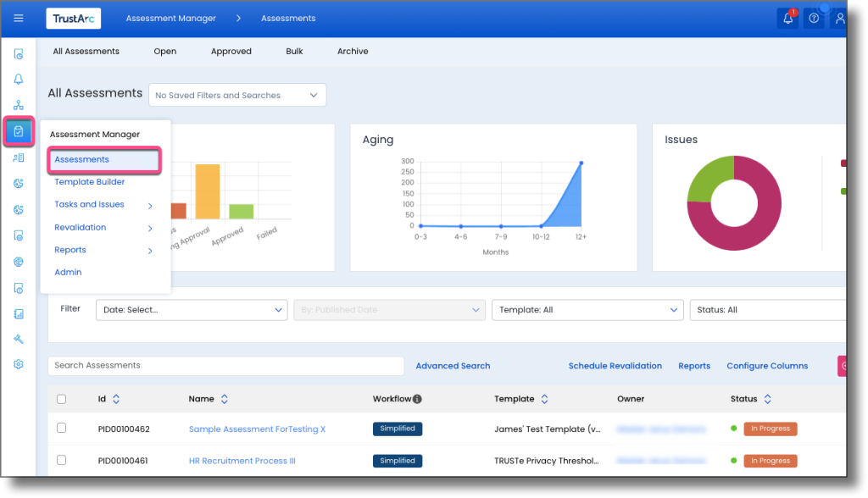
Task: Select Template Builder in the flyout menu
Action: click(90, 182)
